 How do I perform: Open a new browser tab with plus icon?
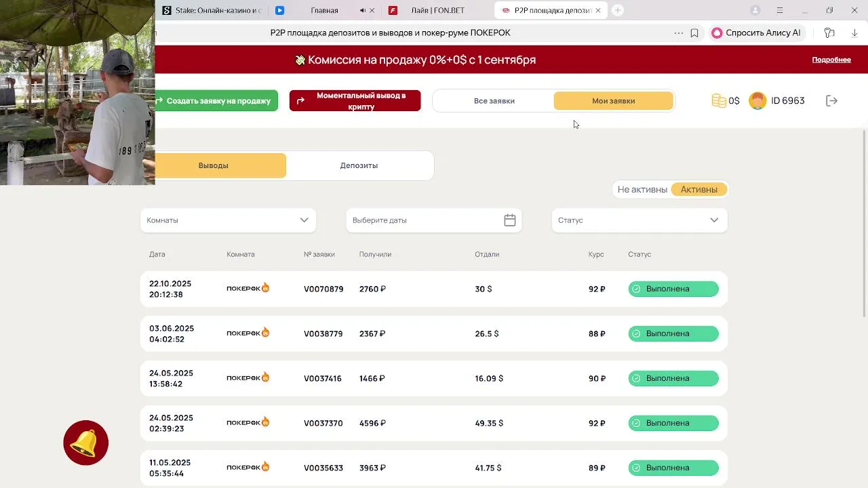(618, 10)
